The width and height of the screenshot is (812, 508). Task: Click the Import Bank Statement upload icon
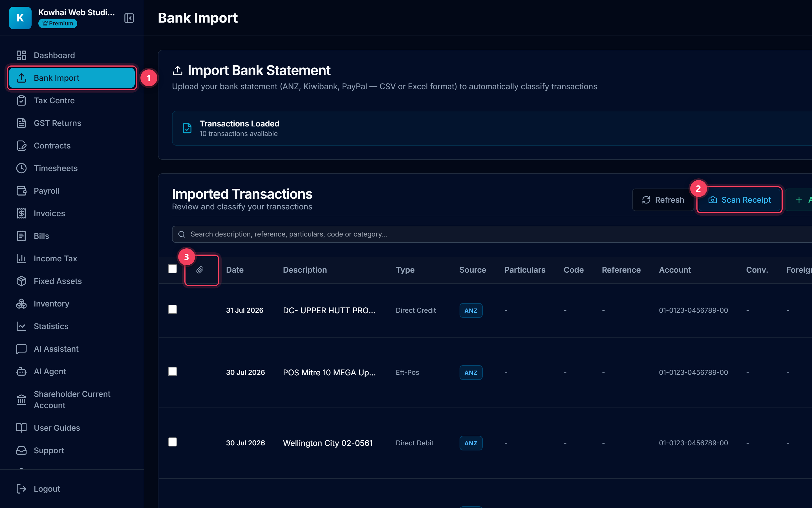[178, 71]
